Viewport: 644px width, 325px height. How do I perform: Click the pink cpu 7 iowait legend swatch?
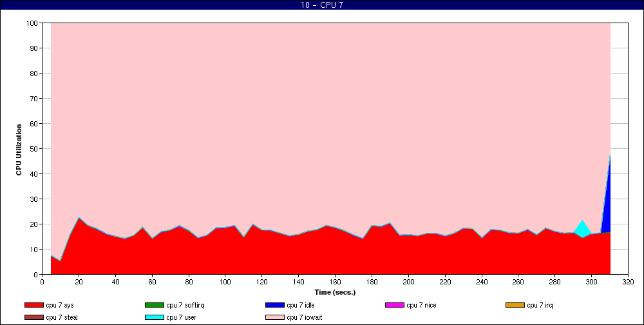275,318
